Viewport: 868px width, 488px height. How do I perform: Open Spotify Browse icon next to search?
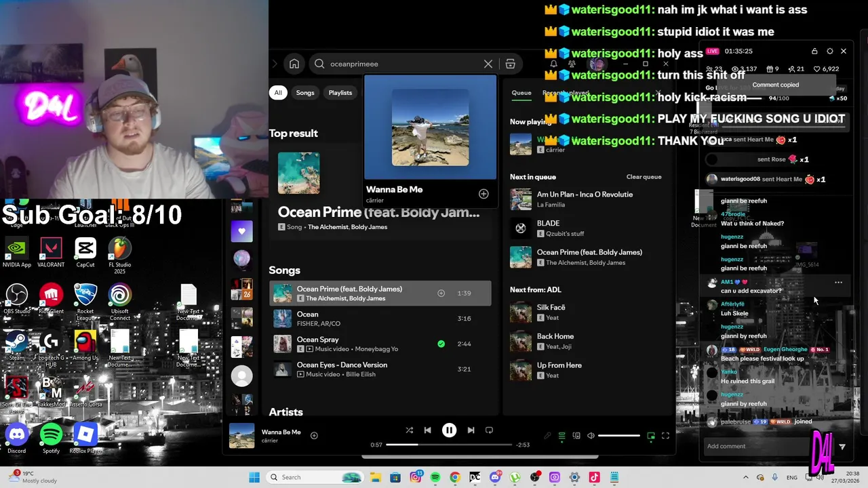pyautogui.click(x=510, y=64)
